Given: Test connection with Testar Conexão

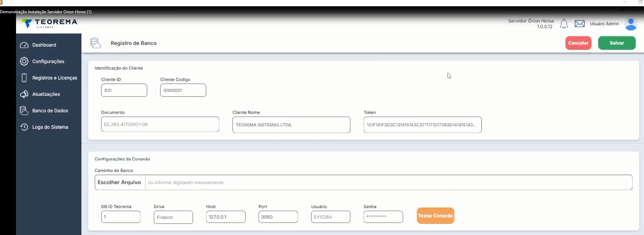Looking at the screenshot, I should 435,216.
